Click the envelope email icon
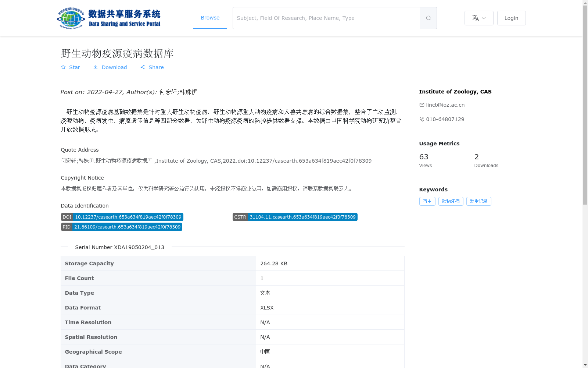This screenshot has width=588, height=368. coord(422,105)
